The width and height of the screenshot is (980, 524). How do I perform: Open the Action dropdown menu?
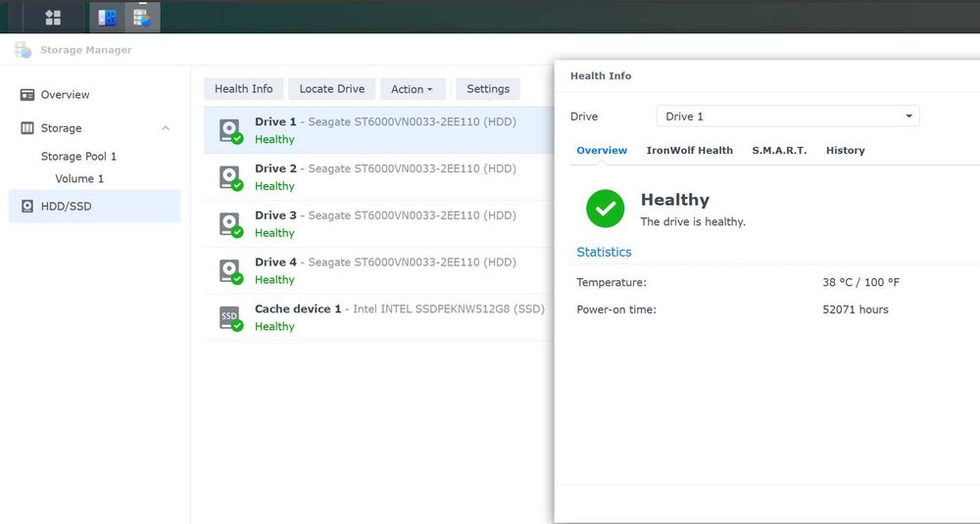tap(413, 89)
